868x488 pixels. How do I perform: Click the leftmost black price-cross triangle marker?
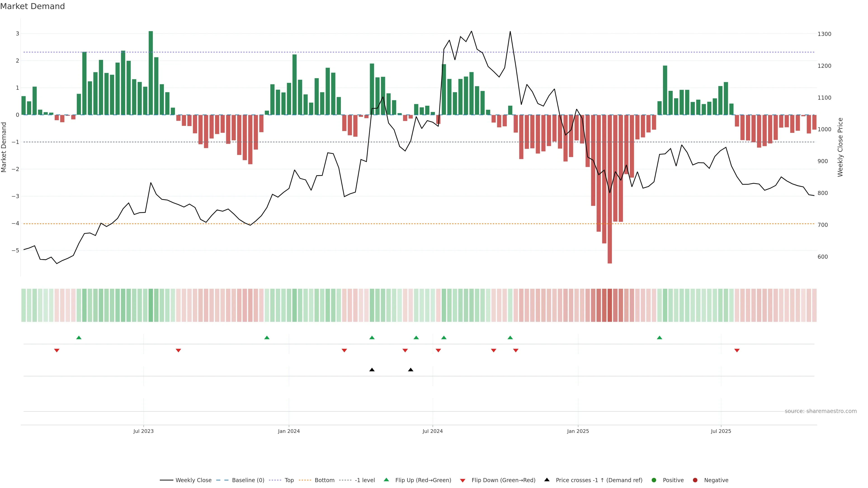pyautogui.click(x=372, y=370)
